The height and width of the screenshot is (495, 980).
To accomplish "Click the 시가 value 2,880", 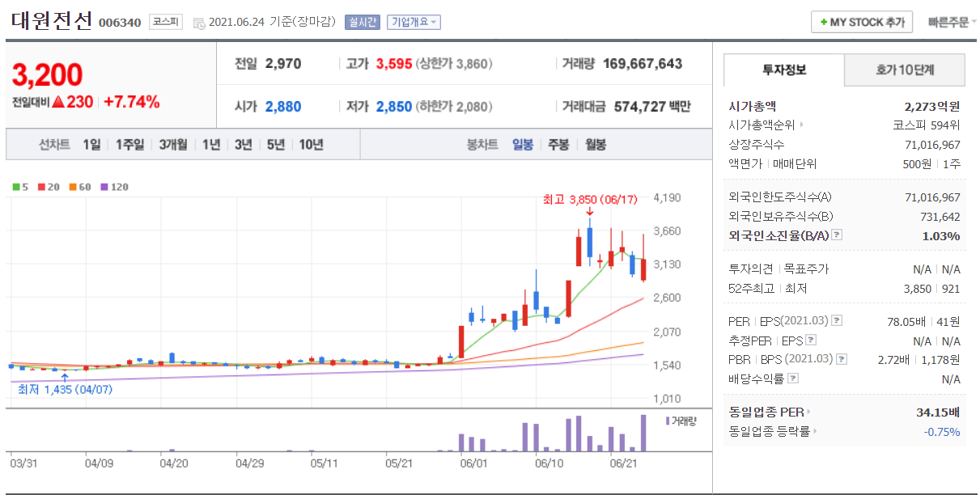I will click(283, 106).
